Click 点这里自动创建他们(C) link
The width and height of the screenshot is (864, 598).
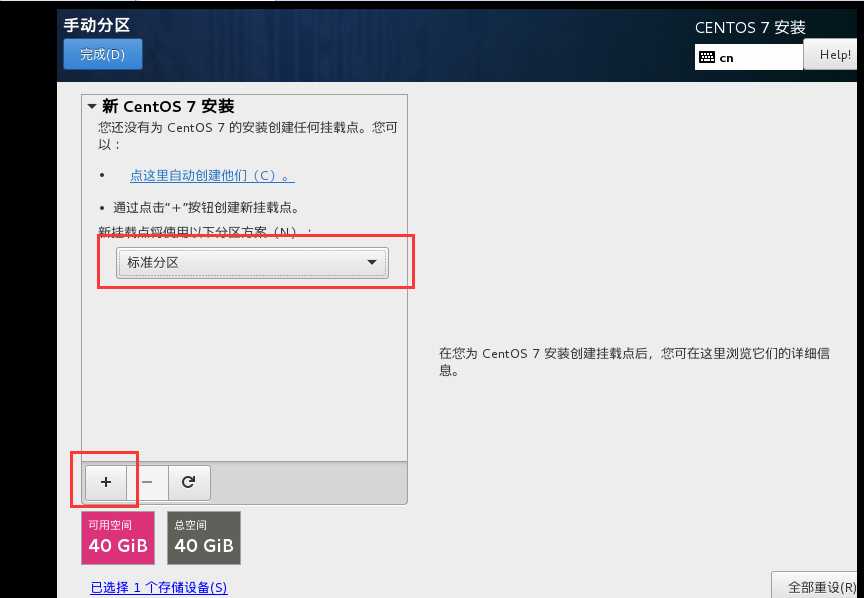click(x=212, y=175)
